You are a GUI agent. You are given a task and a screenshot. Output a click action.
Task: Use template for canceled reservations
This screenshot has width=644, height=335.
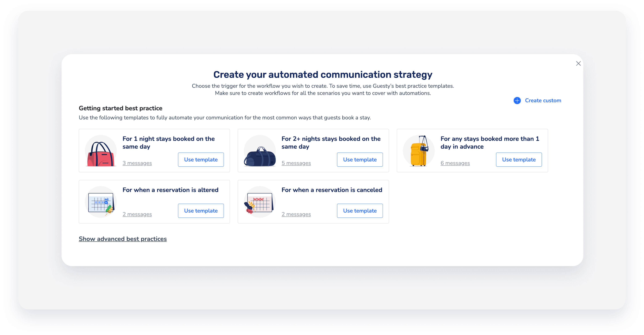[360, 211]
